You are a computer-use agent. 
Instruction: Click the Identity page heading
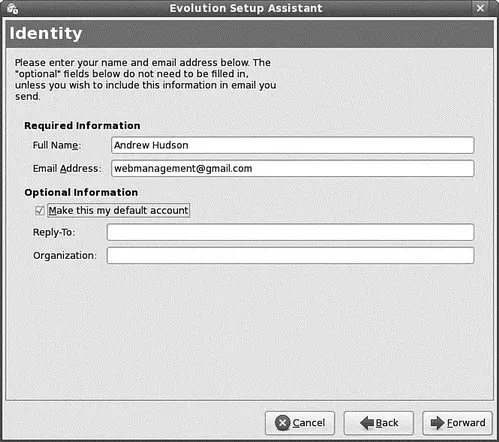point(46,33)
